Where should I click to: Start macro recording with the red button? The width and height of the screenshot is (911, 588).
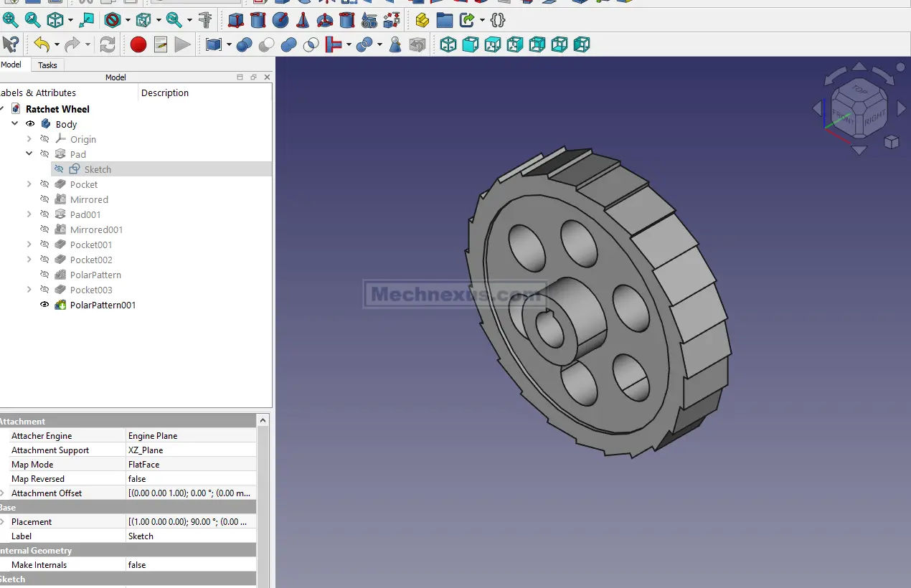tap(138, 45)
